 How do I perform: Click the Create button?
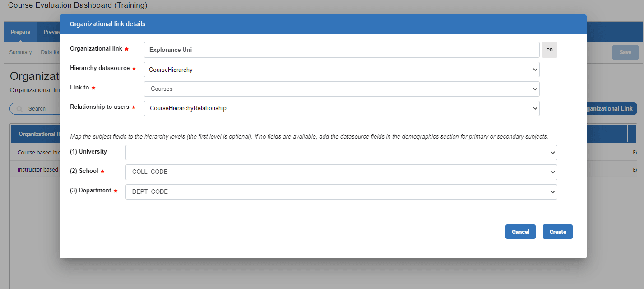point(558,232)
